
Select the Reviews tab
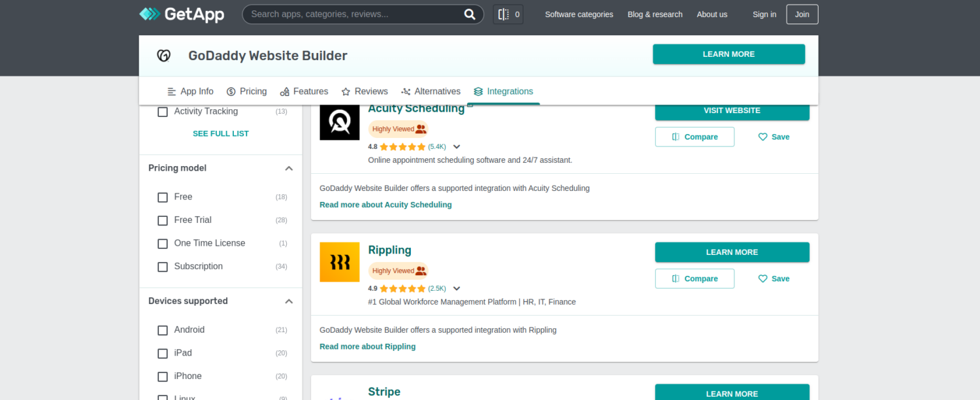tap(365, 92)
